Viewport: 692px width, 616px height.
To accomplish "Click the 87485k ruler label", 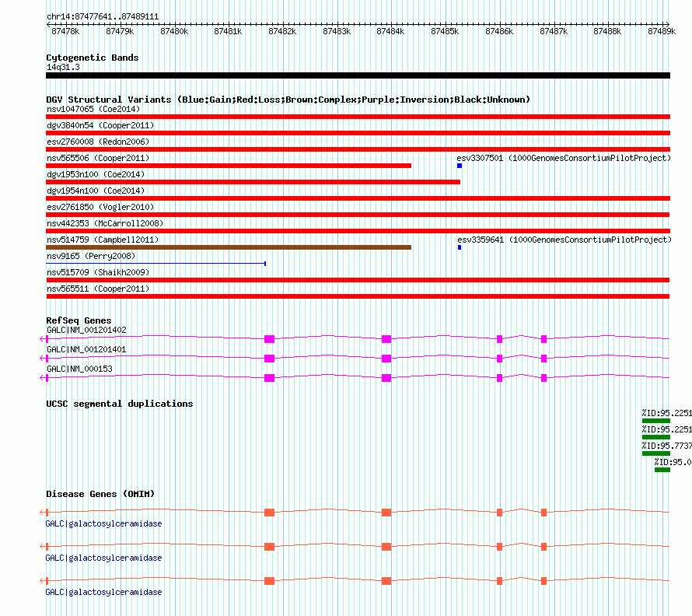I will click(445, 31).
